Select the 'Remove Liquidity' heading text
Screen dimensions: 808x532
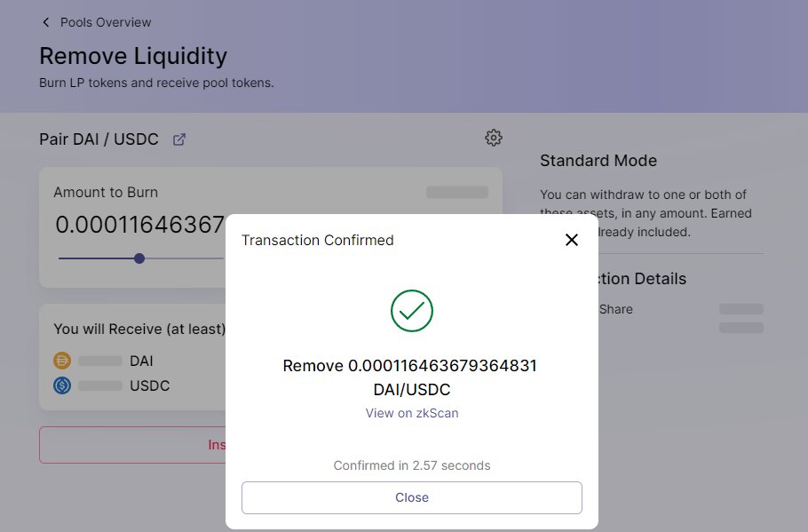[x=133, y=56]
